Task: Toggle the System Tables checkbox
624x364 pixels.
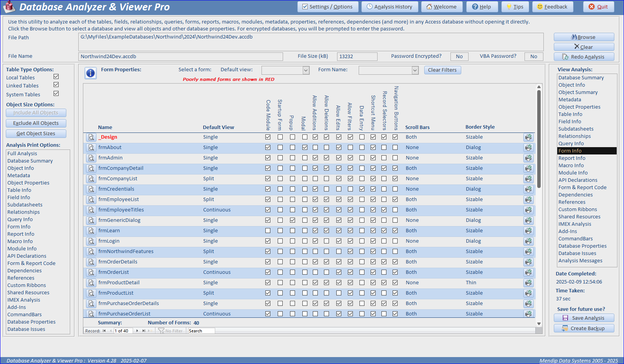Action: tap(56, 94)
